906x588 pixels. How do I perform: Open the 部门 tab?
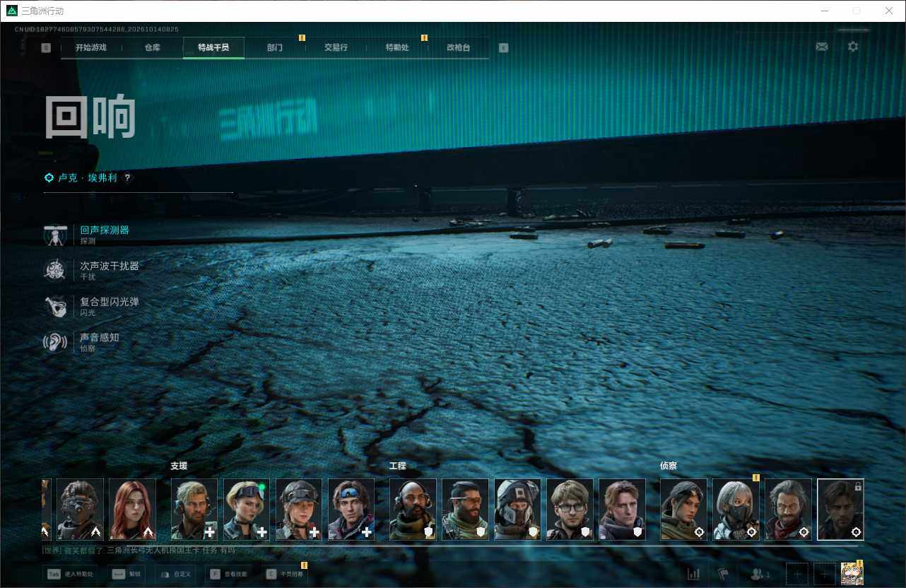(x=275, y=47)
